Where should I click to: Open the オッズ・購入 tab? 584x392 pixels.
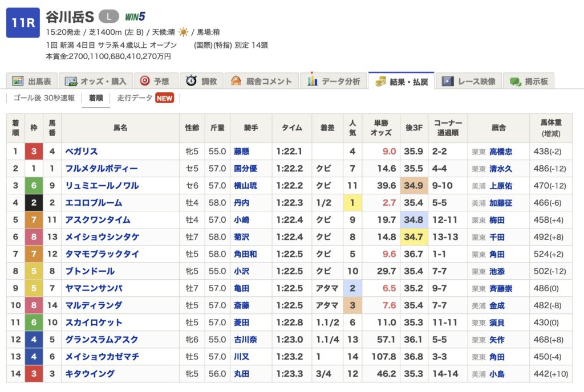(x=96, y=81)
